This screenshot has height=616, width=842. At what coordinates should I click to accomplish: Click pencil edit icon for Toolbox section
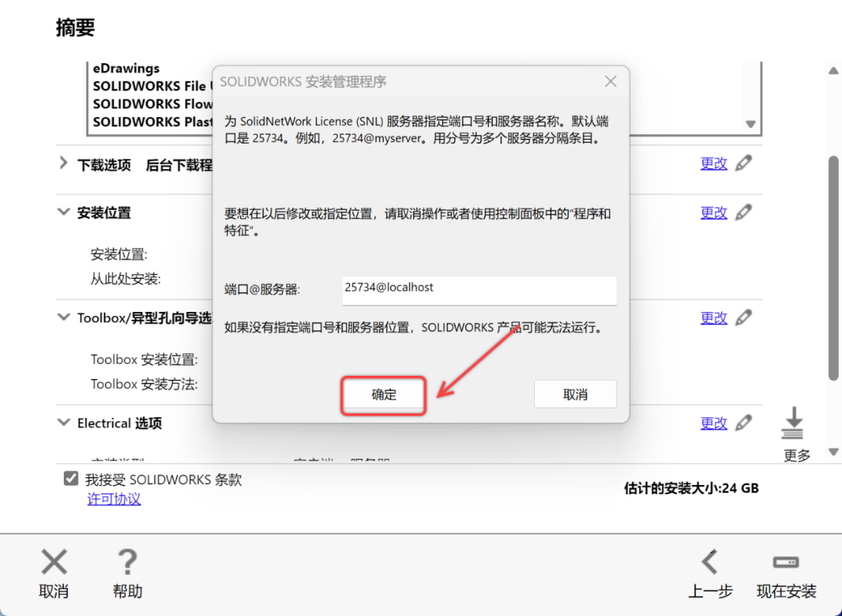pos(744,317)
